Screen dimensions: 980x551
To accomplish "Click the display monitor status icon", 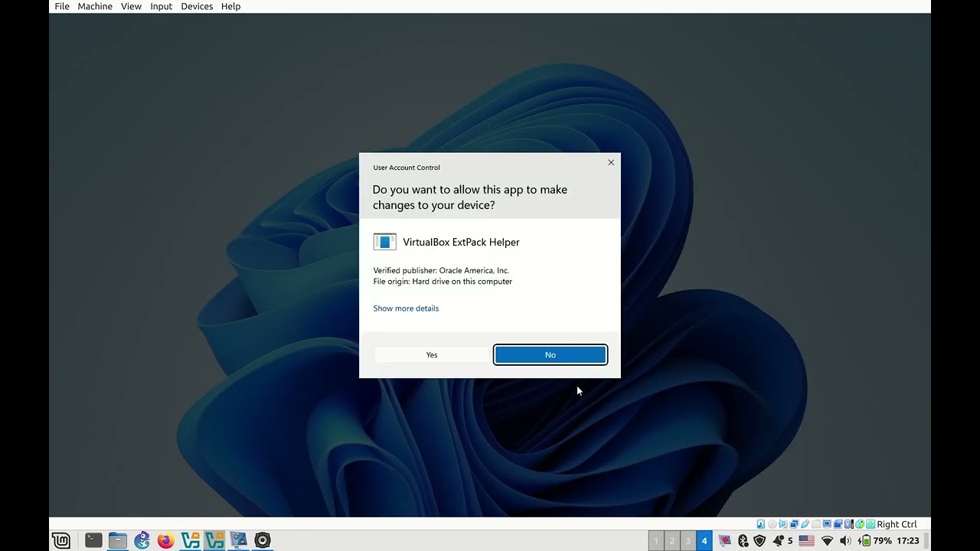I will pos(827,524).
